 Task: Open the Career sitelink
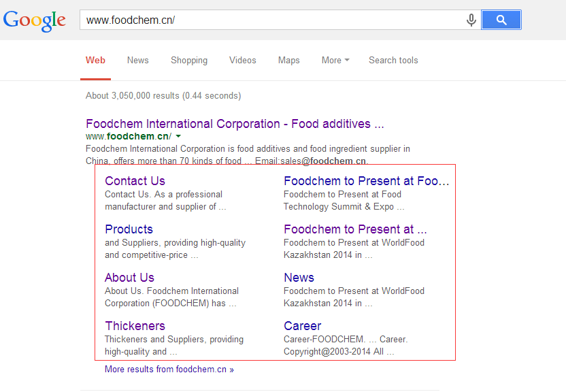pyautogui.click(x=303, y=326)
